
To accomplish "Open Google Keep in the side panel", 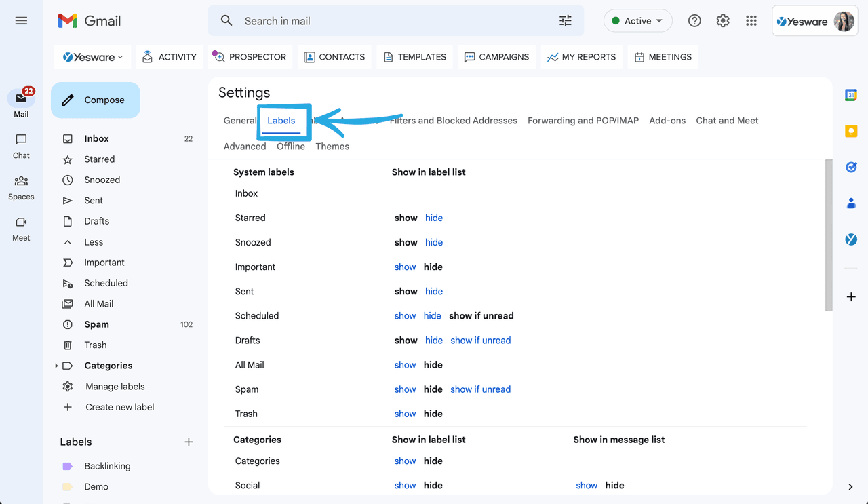I will [850, 131].
